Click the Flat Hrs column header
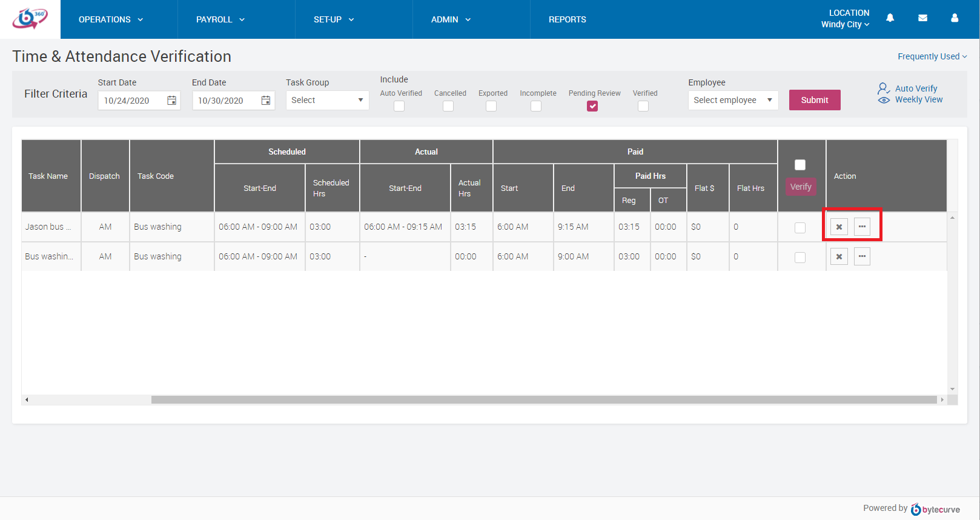This screenshot has height=520, width=980. coord(753,188)
